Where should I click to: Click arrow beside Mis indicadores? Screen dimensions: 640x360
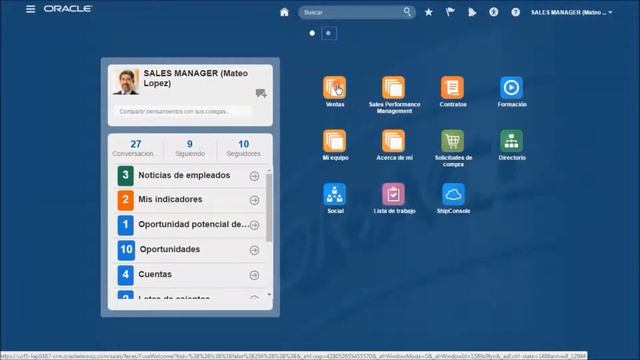click(254, 200)
